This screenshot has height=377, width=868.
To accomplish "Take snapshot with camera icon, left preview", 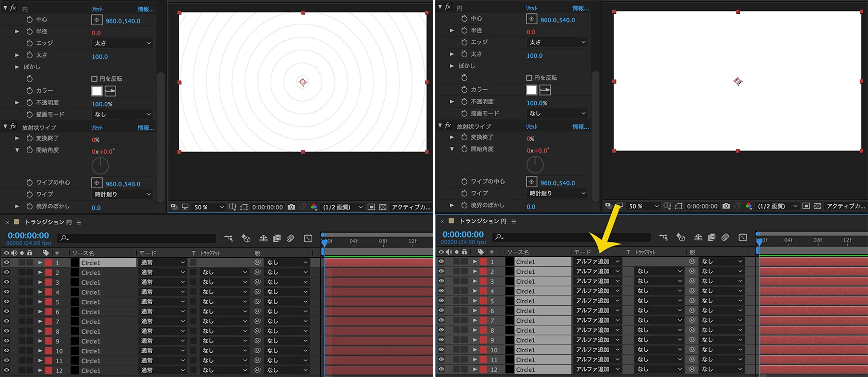I will (x=291, y=207).
